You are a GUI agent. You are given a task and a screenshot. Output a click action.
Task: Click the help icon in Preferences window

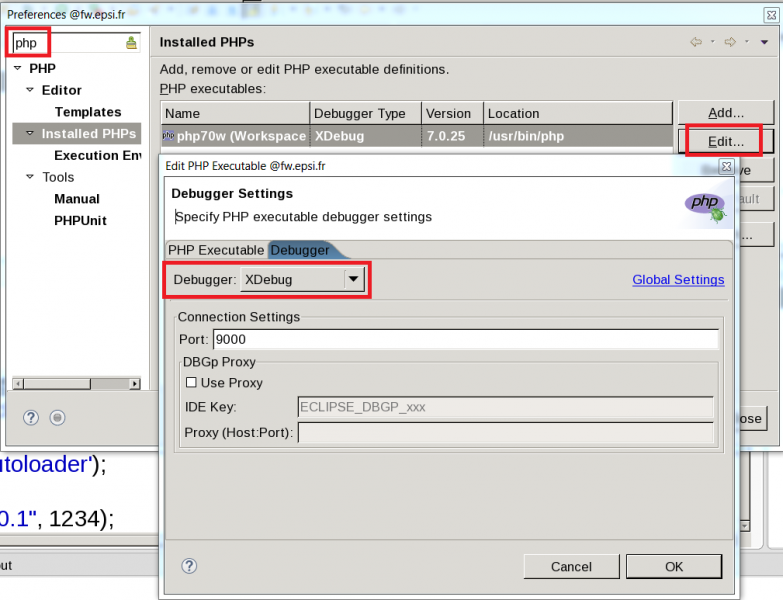[x=31, y=417]
